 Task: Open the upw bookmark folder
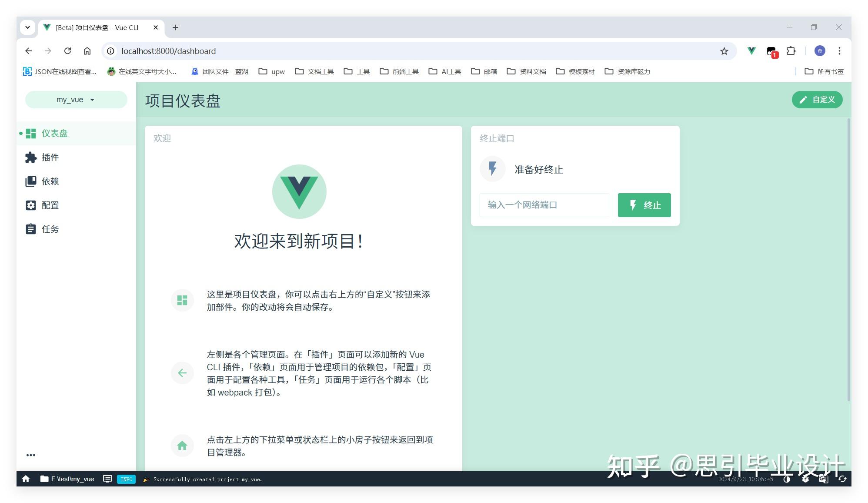tap(271, 71)
